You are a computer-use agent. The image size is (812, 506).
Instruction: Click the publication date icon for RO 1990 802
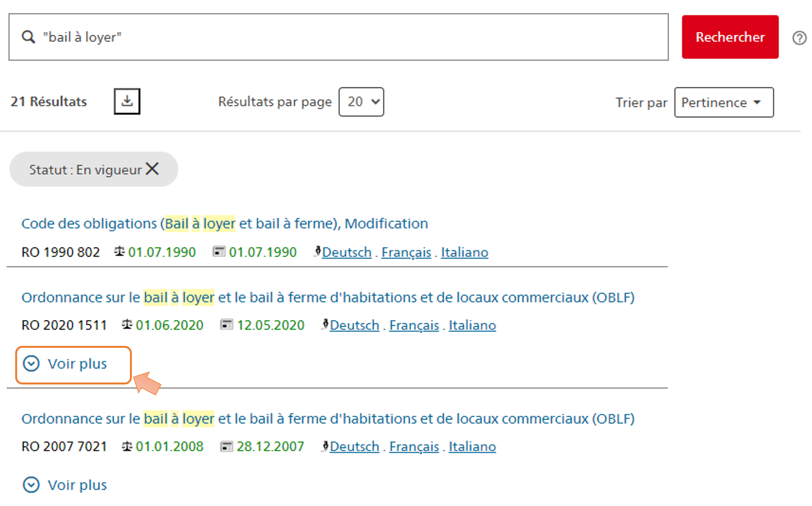point(219,251)
